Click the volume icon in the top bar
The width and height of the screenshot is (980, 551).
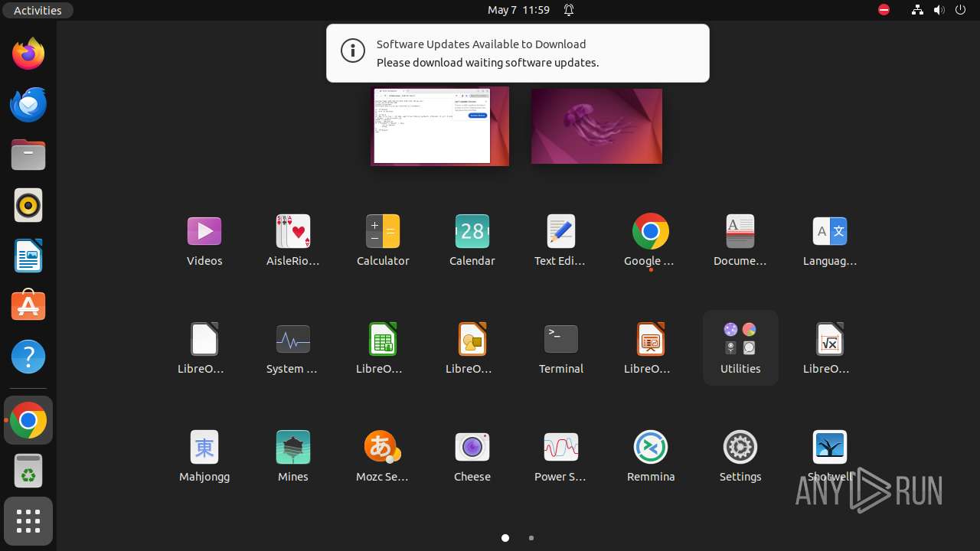tap(939, 10)
